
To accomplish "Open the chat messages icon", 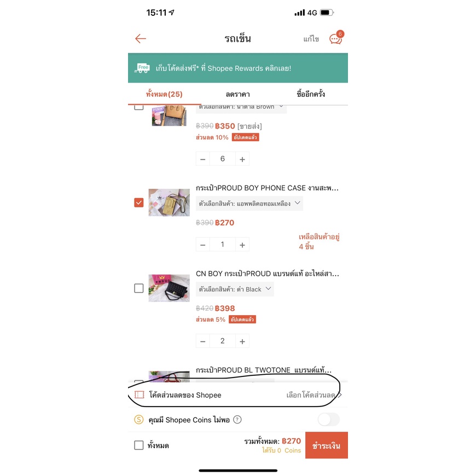I will (336, 38).
